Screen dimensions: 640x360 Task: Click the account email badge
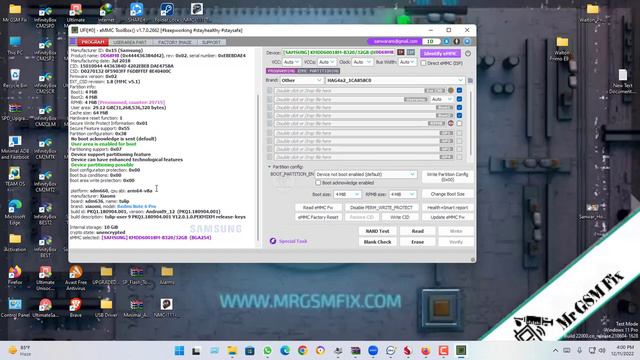point(394,41)
